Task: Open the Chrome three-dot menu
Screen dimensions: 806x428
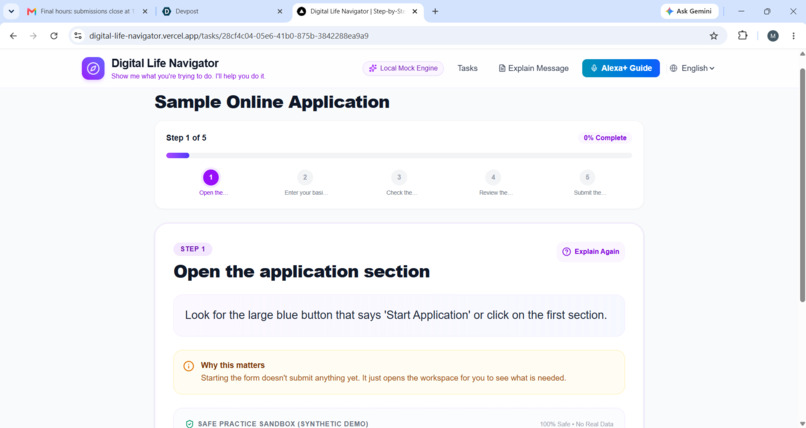Action: pyautogui.click(x=793, y=35)
